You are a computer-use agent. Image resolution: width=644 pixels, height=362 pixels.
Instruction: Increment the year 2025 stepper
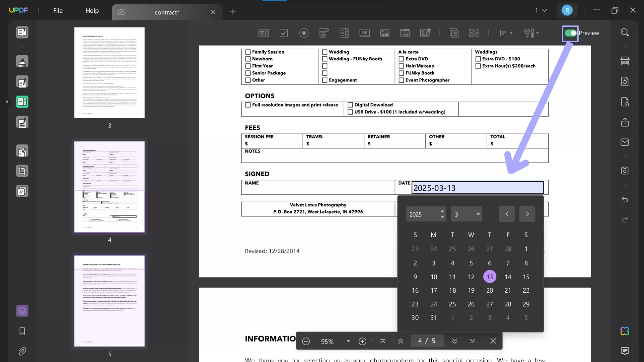click(x=442, y=211)
